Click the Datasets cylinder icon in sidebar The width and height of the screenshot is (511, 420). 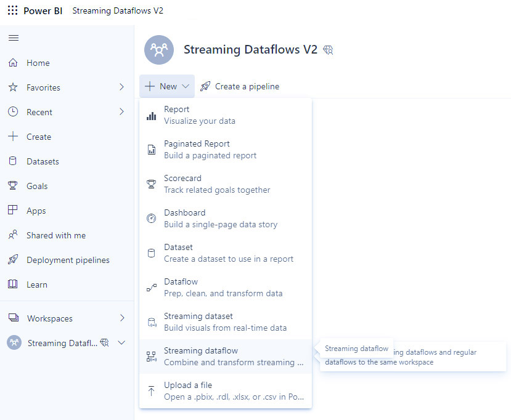click(13, 161)
